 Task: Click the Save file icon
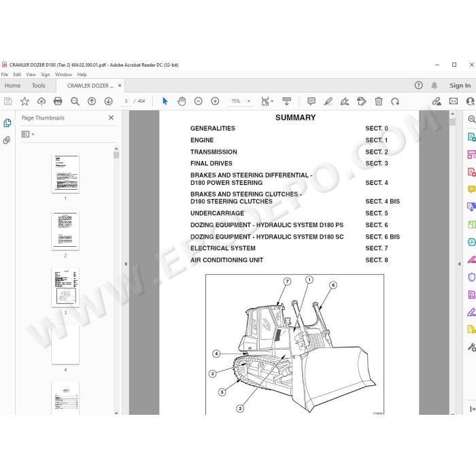tap(8, 101)
